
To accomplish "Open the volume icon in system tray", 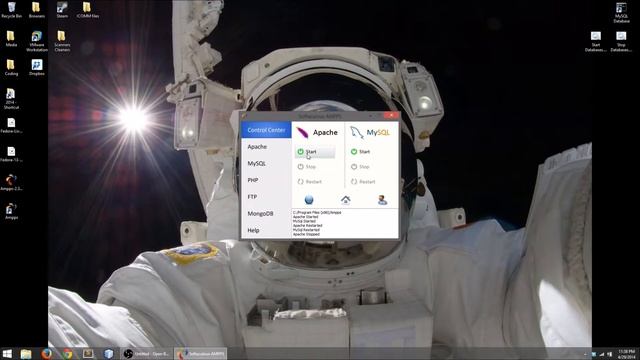I will pos(609,354).
